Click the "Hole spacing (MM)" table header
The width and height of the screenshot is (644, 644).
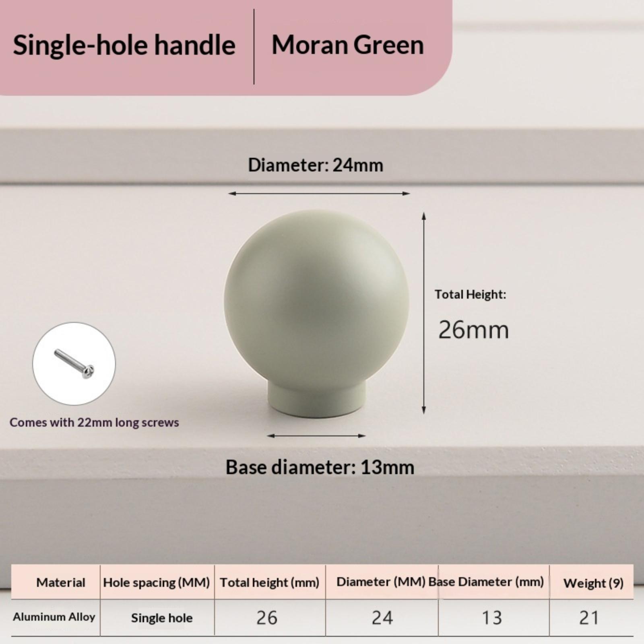[156, 582]
